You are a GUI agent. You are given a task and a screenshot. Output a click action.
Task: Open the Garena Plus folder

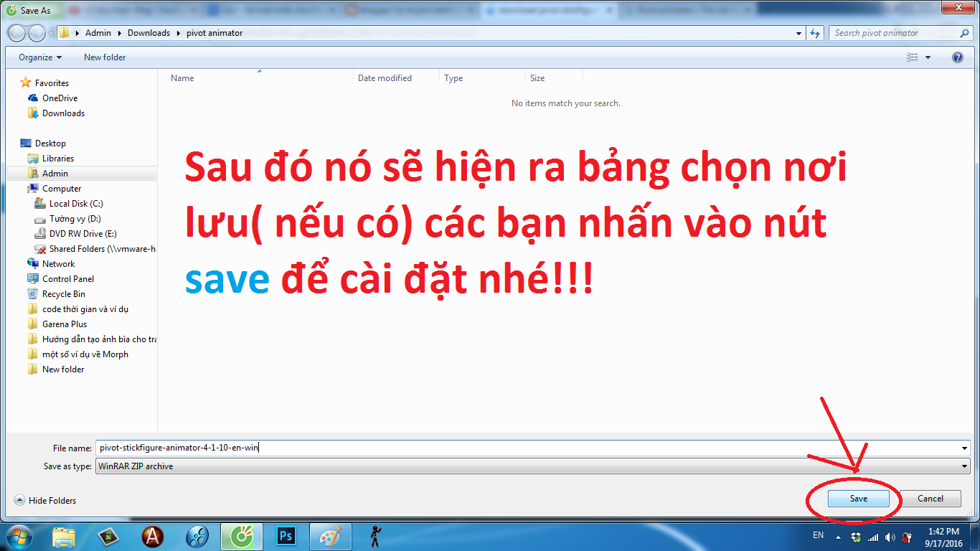click(65, 324)
